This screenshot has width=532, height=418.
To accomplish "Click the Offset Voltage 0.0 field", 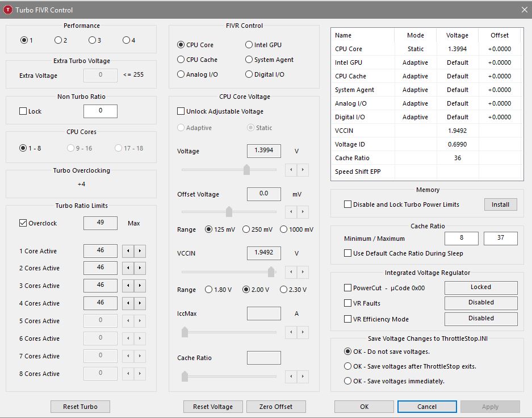I will pos(264,194).
